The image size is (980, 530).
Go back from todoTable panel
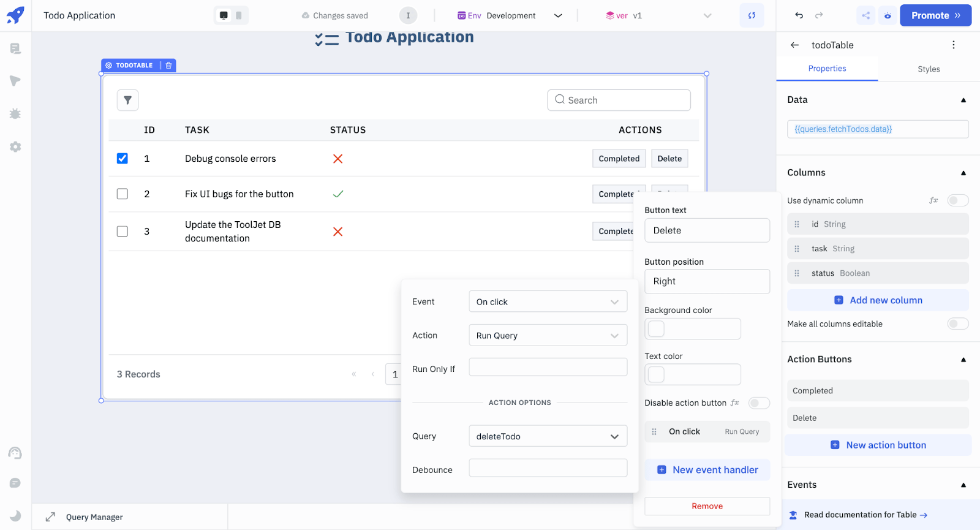click(794, 45)
